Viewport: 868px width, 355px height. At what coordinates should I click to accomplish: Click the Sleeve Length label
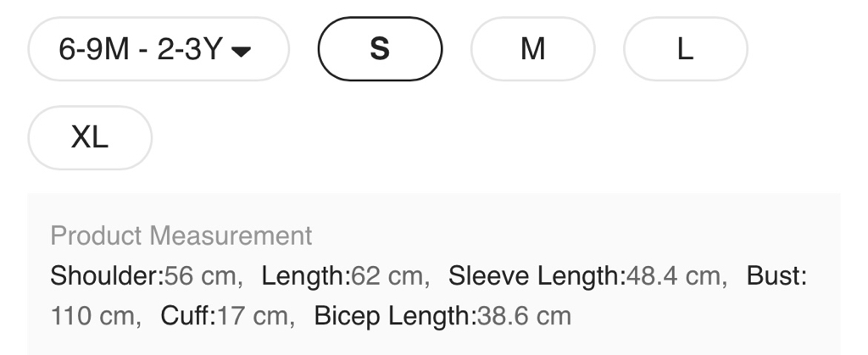(x=536, y=276)
